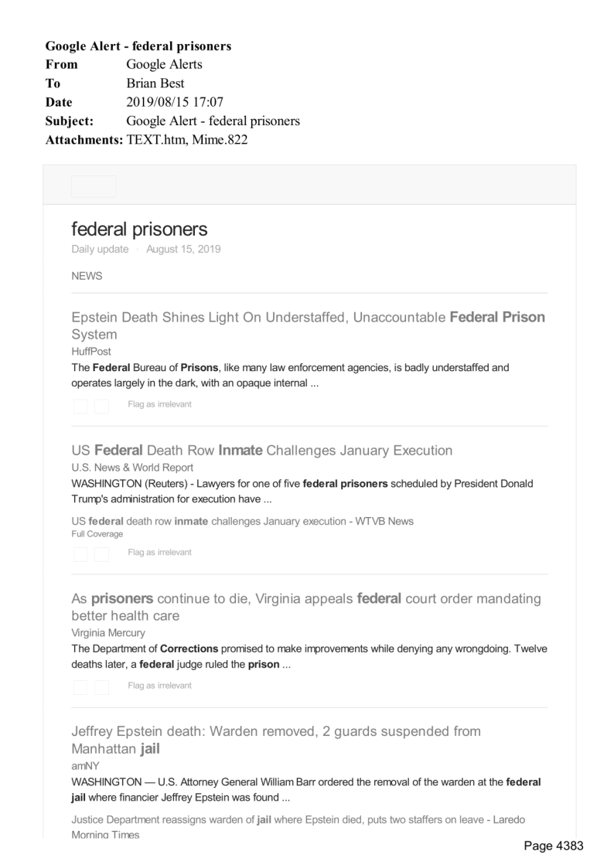Flag the U.S. News article as irrelevant
614x868 pixels.
click(159, 553)
